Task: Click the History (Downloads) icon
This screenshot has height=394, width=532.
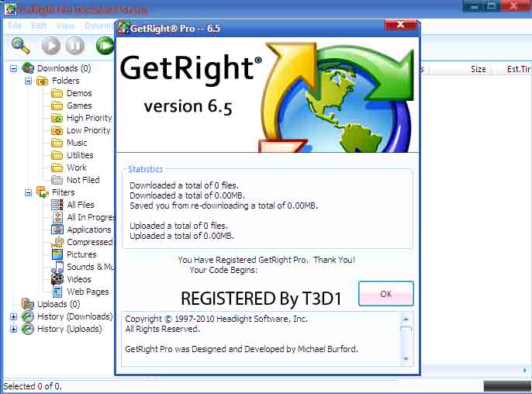Action: 28,316
